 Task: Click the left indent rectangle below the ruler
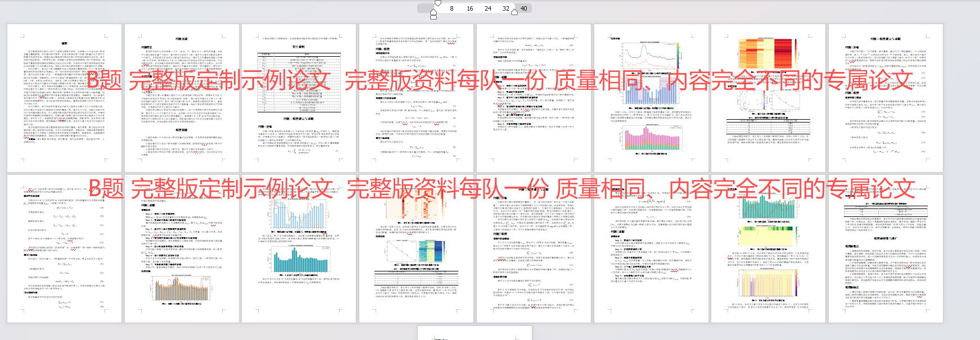point(433,17)
